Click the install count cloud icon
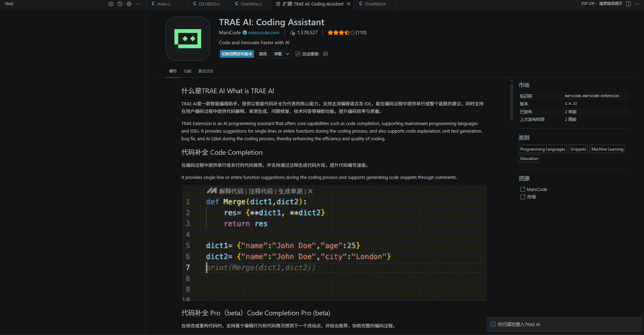The height and width of the screenshot is (335, 644). click(292, 33)
